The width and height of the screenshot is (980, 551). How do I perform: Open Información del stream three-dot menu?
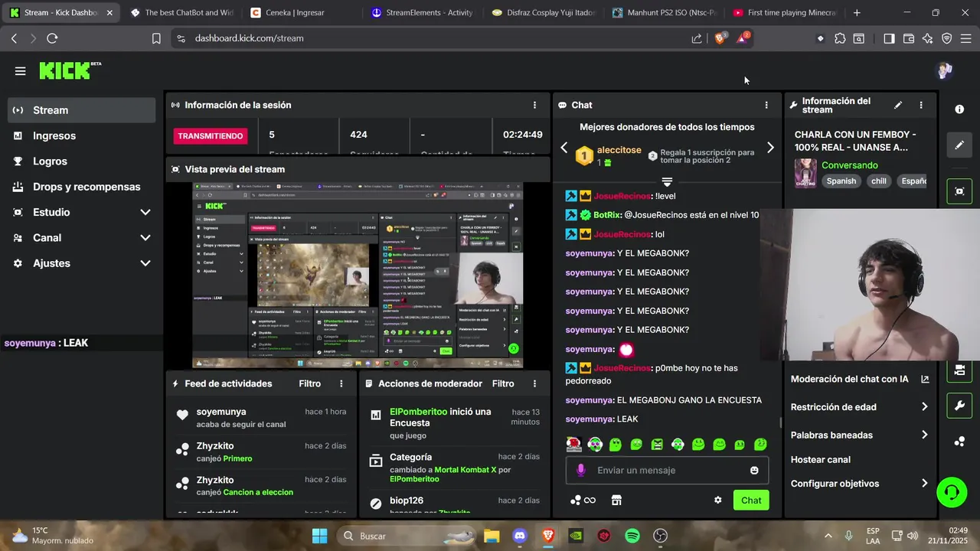click(921, 105)
